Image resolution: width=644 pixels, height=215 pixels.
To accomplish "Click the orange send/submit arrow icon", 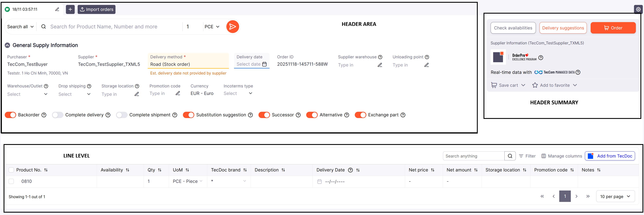I will 232,27.
